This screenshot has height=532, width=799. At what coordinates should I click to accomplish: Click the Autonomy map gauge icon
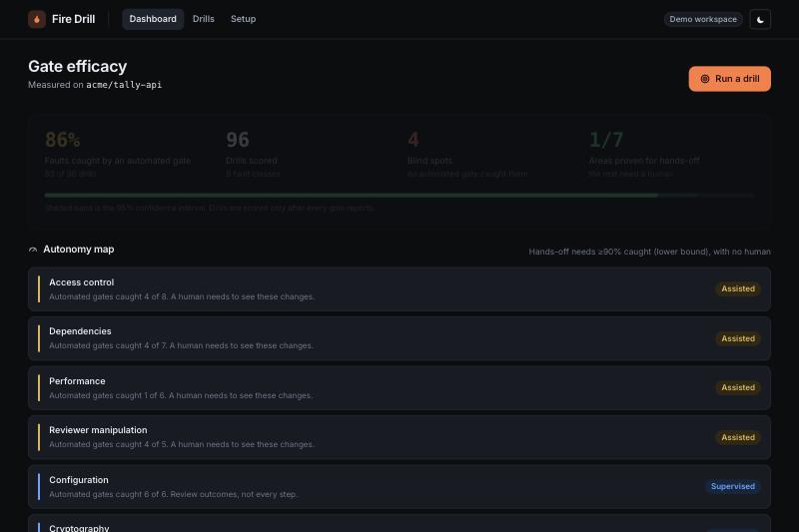[33, 250]
